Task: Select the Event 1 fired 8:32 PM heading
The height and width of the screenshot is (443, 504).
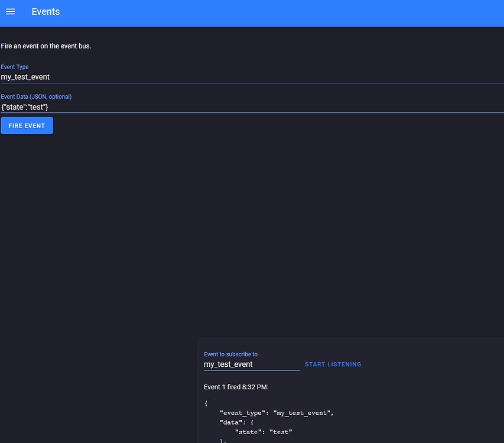Action: (236, 387)
